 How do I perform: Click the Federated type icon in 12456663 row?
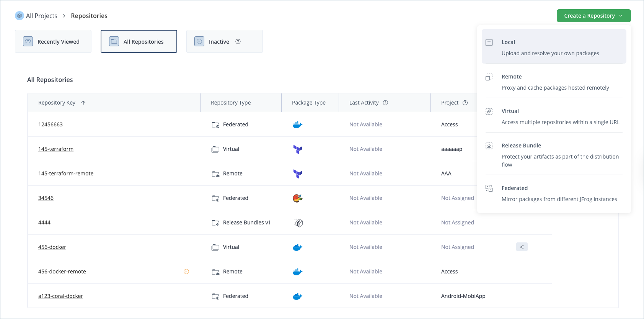click(216, 124)
